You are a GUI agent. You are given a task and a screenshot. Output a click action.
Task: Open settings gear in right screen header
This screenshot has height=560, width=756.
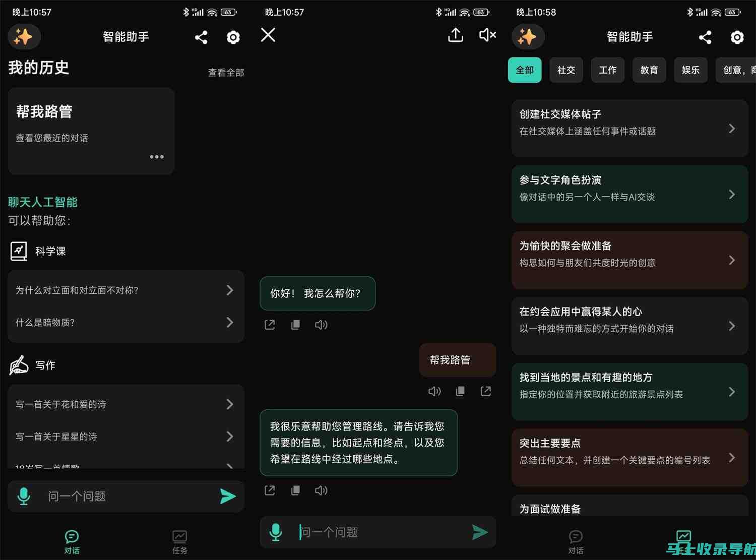click(737, 37)
